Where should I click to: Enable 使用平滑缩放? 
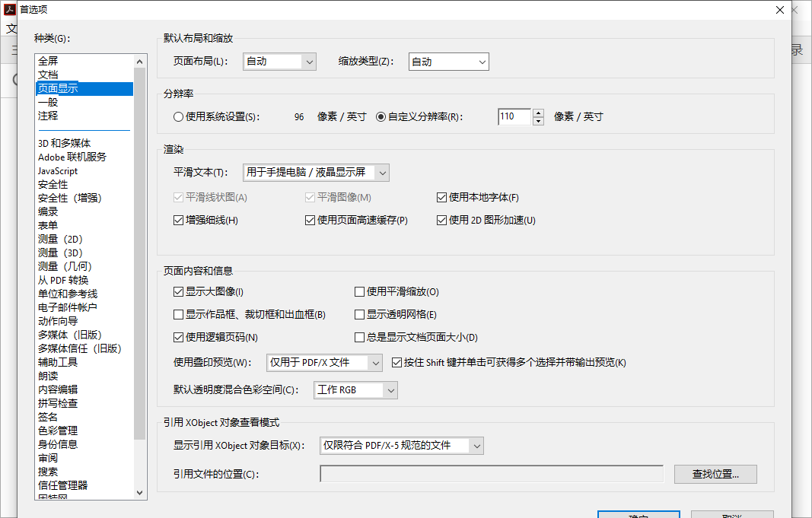358,291
